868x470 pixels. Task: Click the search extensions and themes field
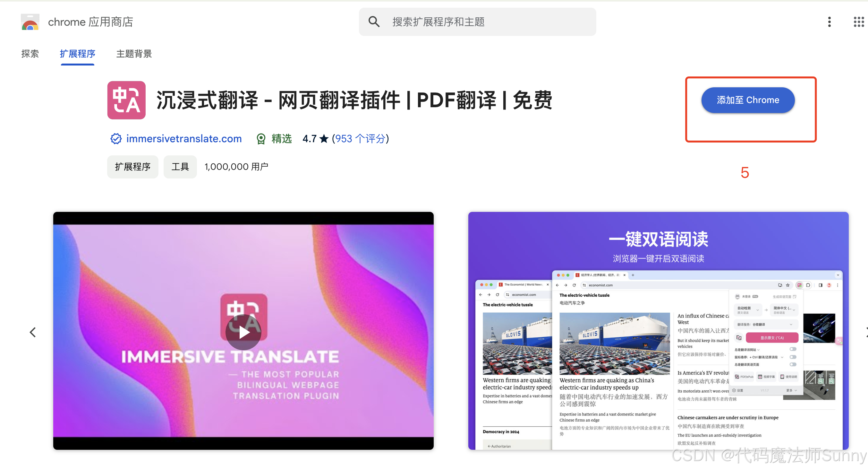[477, 22]
